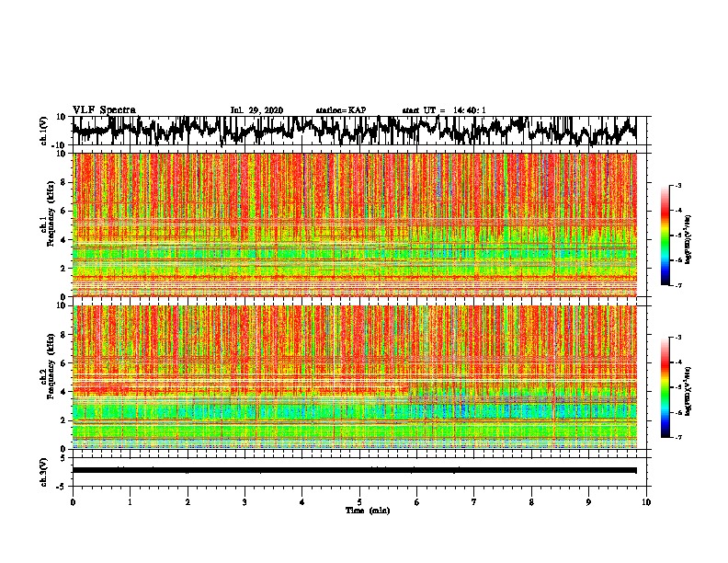Click ch.1 frequency axis tick "8"

pyautogui.click(x=63, y=182)
